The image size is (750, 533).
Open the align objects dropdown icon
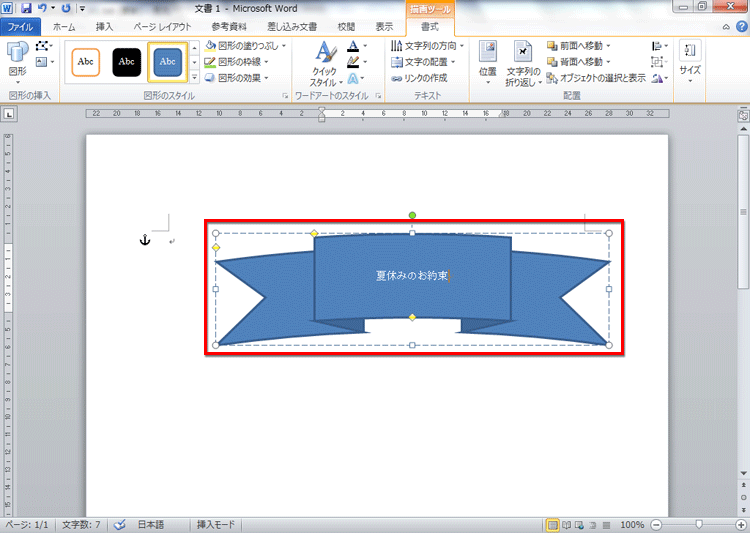coord(660,46)
